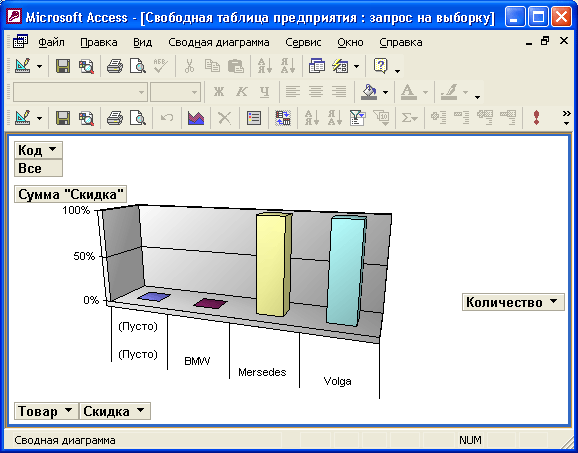Click the Undo arrow icon
578x453 pixels.
167,118
